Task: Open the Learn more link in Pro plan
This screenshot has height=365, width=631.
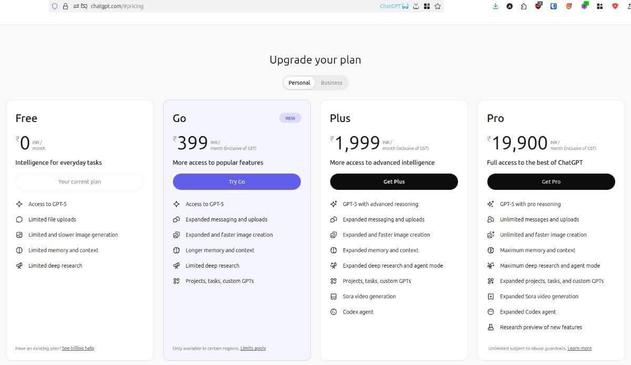Action: coord(579,349)
